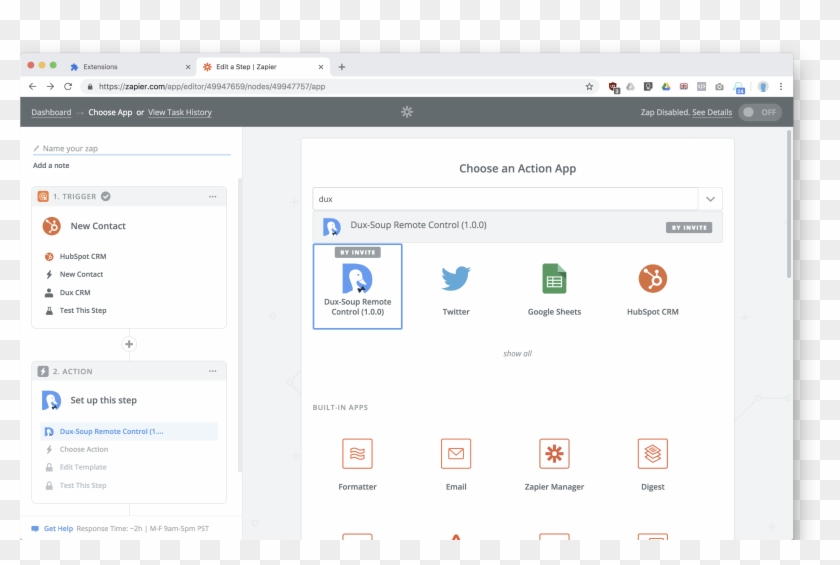This screenshot has width=840, height=565.
Task: Pick the Google Sheets app icon
Action: click(554, 279)
